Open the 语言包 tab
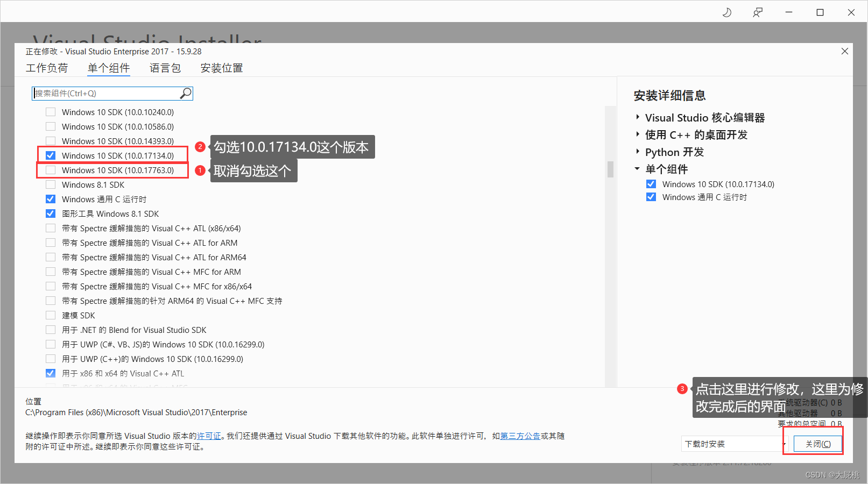 [x=165, y=68]
